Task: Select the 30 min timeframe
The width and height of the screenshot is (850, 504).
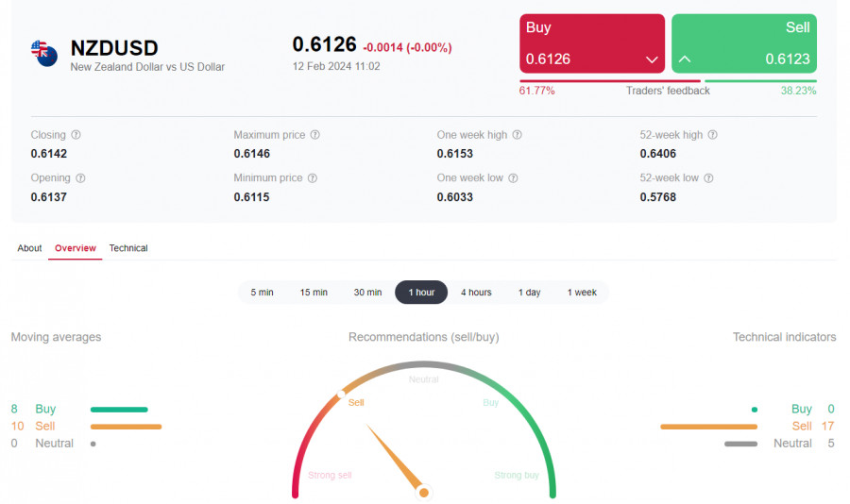Action: (367, 292)
